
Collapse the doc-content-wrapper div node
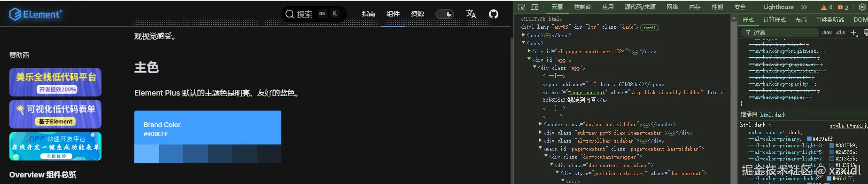point(546,156)
